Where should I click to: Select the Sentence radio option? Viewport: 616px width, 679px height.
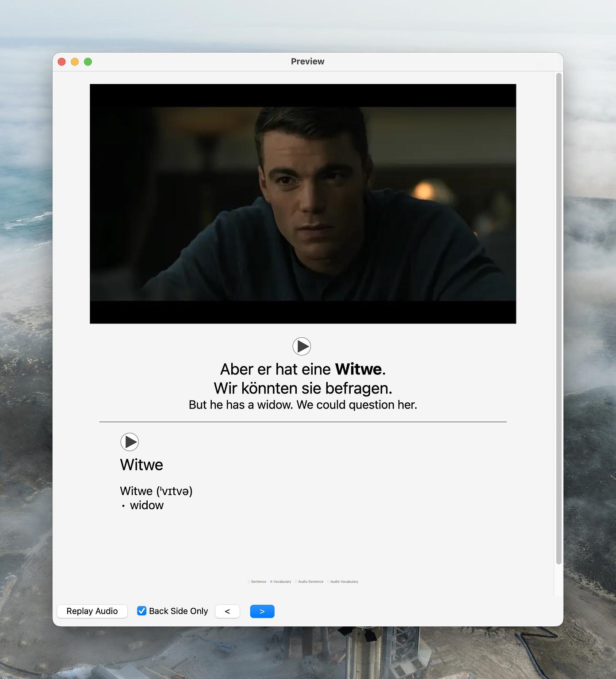[249, 582]
